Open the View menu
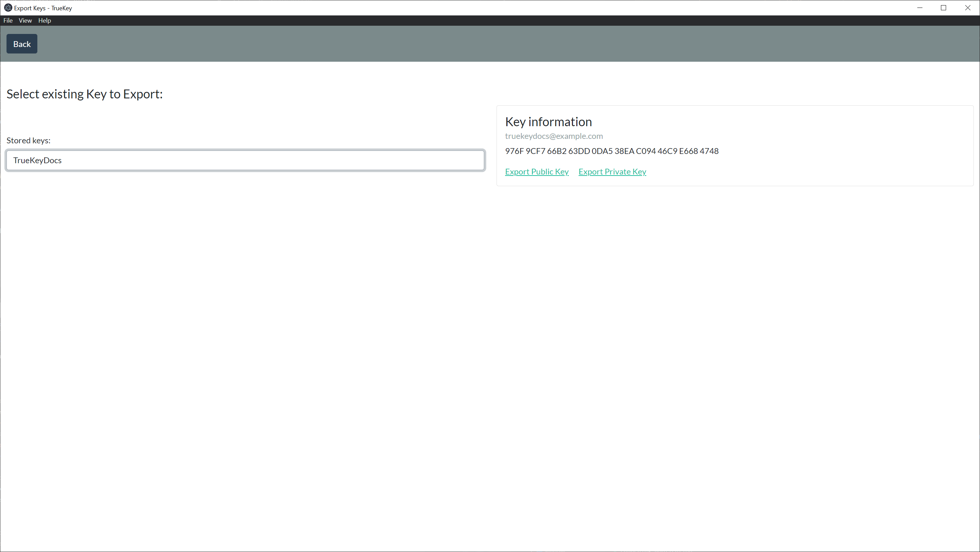 point(25,21)
